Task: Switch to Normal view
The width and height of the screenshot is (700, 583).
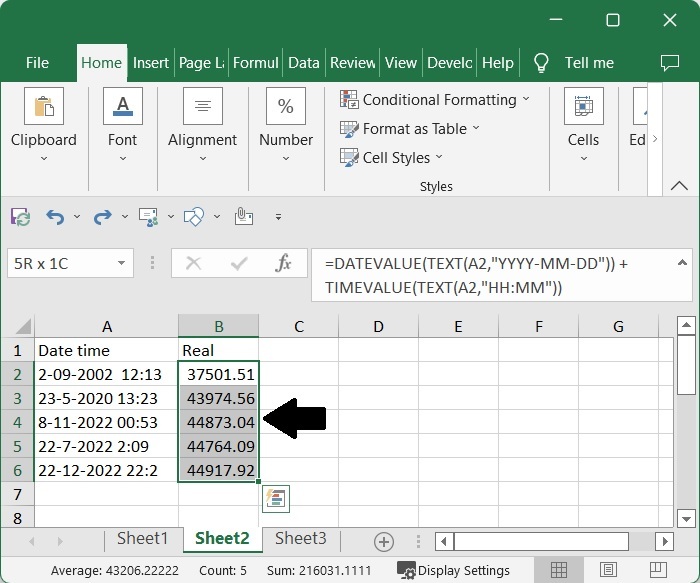Action: [559, 570]
